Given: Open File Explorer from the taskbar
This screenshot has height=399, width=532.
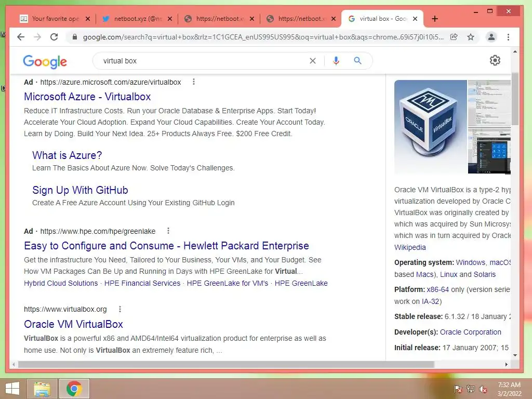Looking at the screenshot, I should [x=42, y=389].
